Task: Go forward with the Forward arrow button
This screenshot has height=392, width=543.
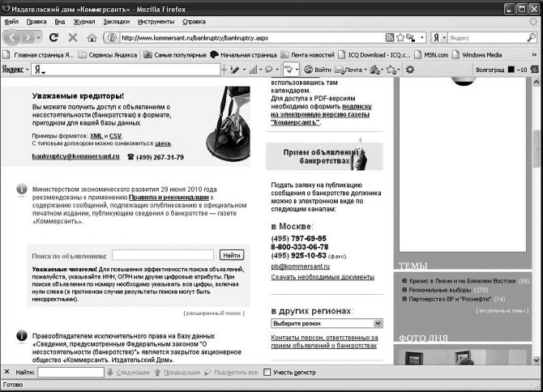Action: [28, 37]
